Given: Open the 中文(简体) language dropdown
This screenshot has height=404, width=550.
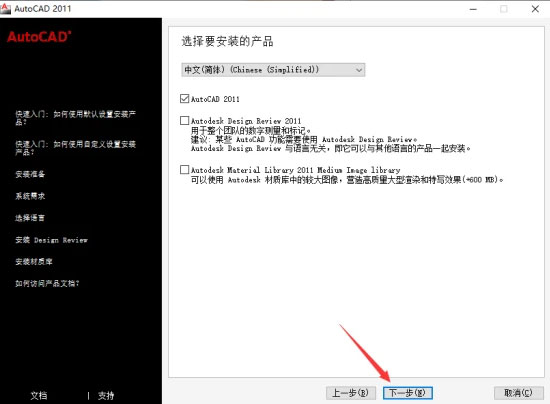Looking at the screenshot, I should tap(273, 70).
